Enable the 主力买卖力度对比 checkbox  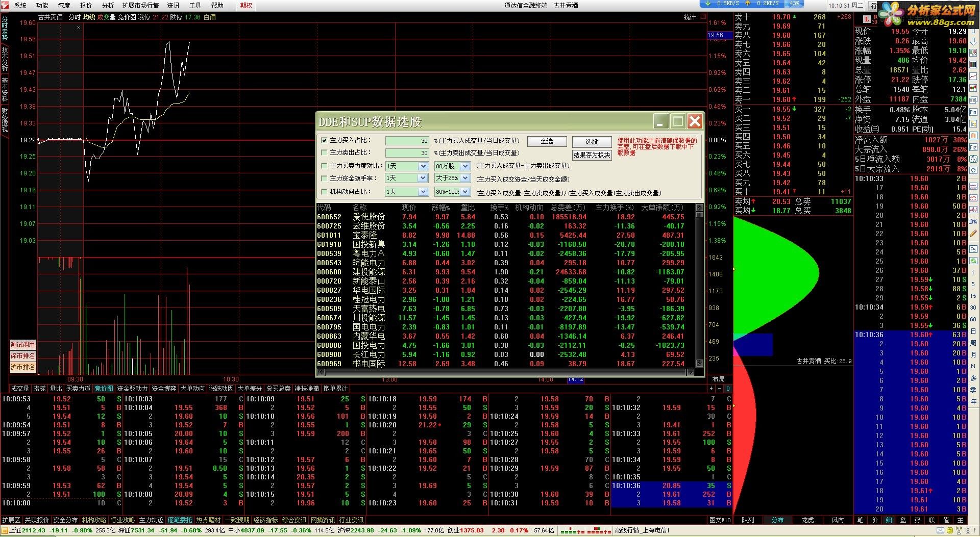[x=324, y=166]
